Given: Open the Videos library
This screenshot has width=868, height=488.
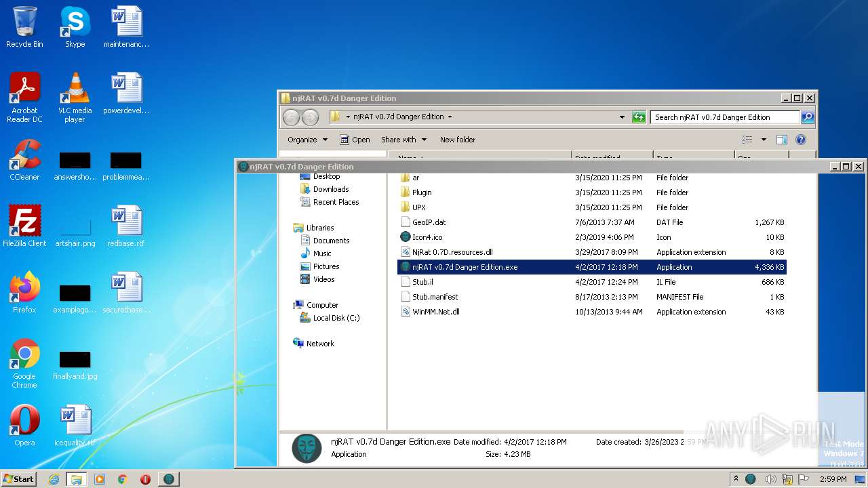Looking at the screenshot, I should (317, 279).
